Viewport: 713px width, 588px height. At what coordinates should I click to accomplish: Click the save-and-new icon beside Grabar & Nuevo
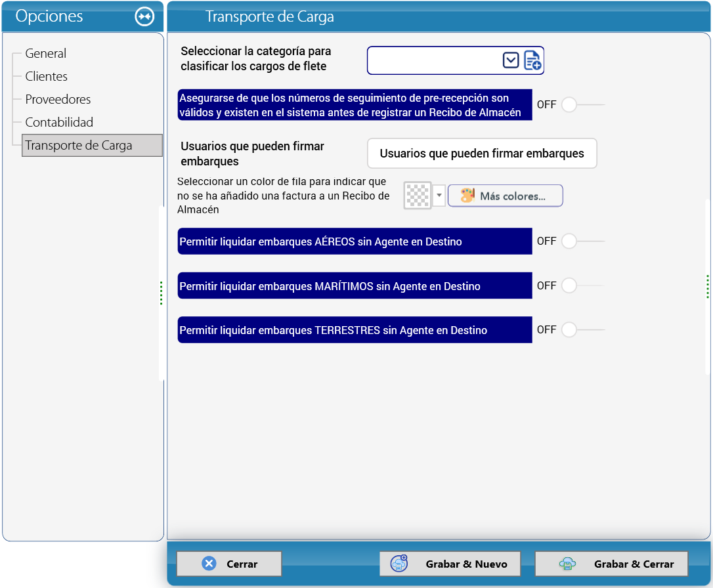coord(399,564)
